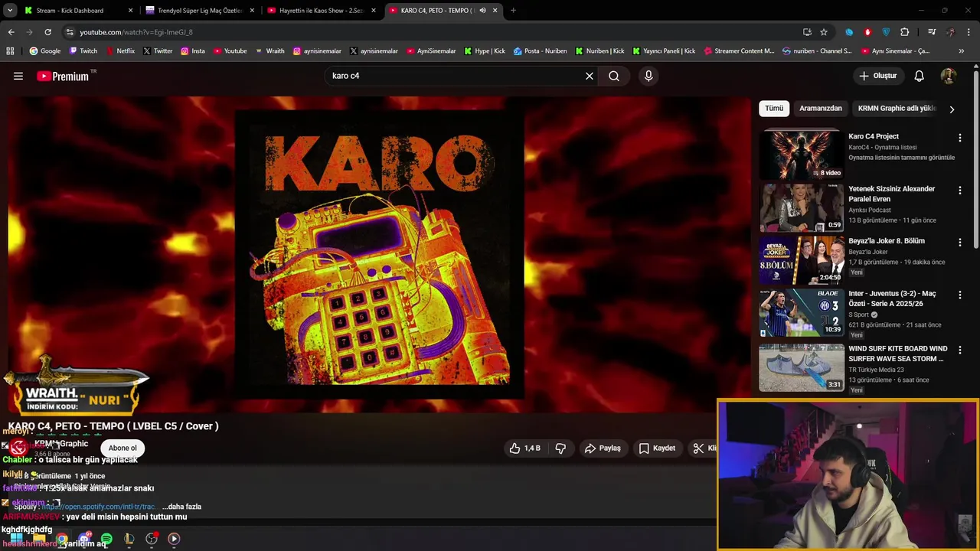Open options for WIND SURF KITE video
The height and width of the screenshot is (551, 980).
tap(959, 350)
